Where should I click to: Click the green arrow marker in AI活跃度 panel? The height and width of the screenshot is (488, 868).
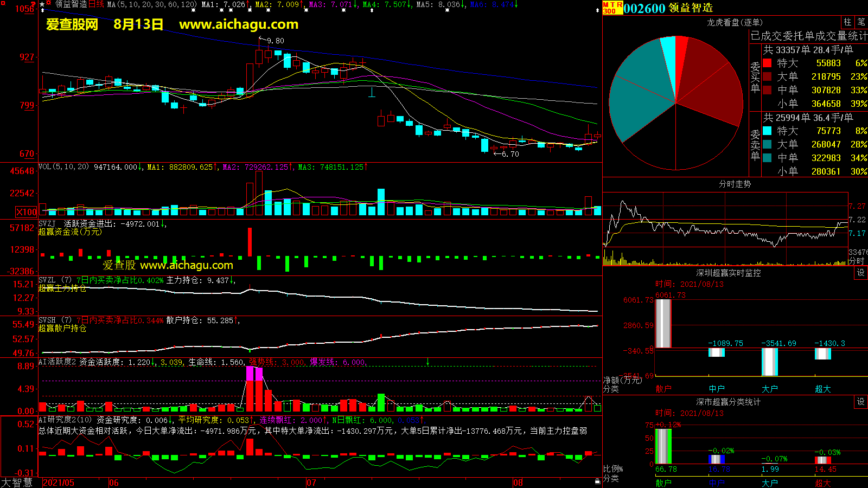427,361
